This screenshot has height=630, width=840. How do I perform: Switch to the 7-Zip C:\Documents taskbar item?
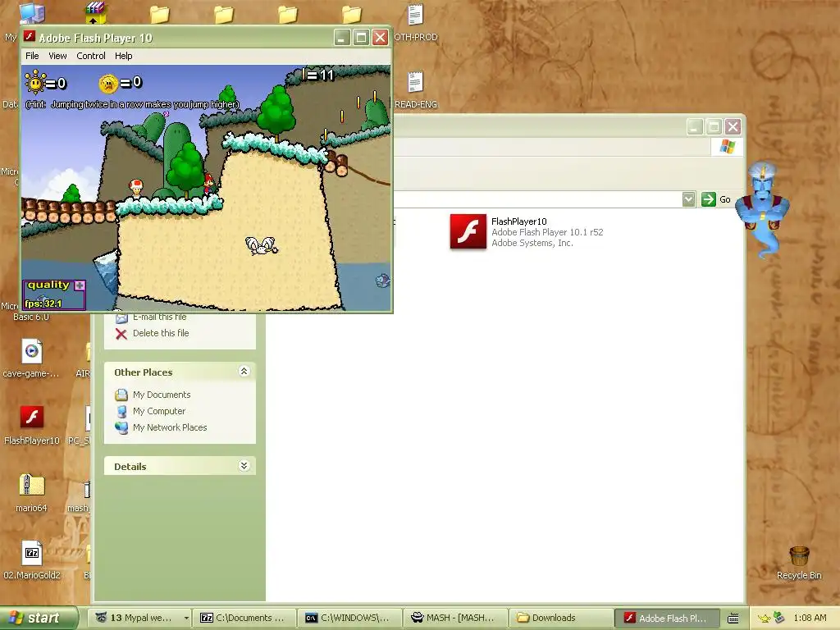click(x=244, y=618)
